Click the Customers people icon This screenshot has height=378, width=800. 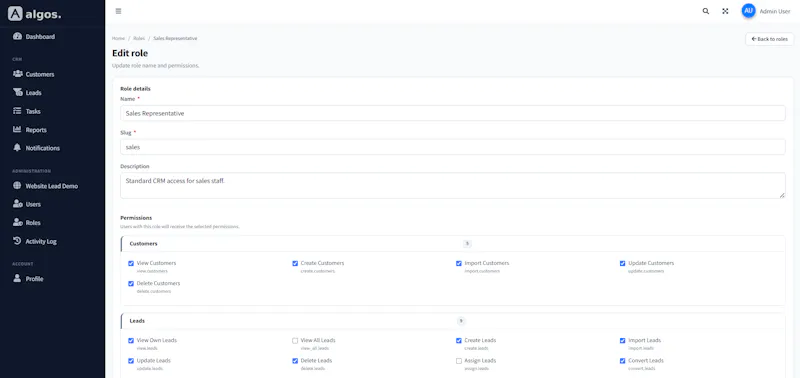(17, 74)
